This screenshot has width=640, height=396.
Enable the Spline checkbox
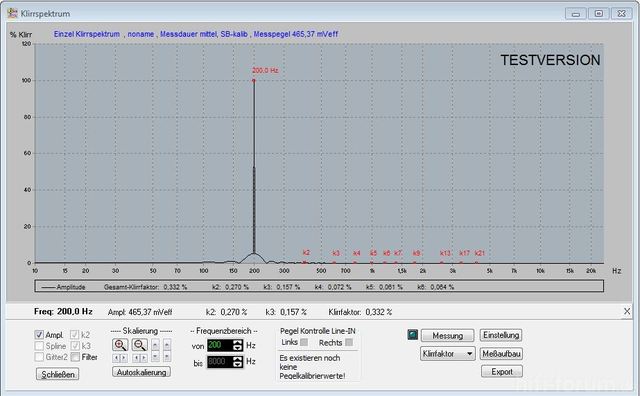[x=39, y=346]
